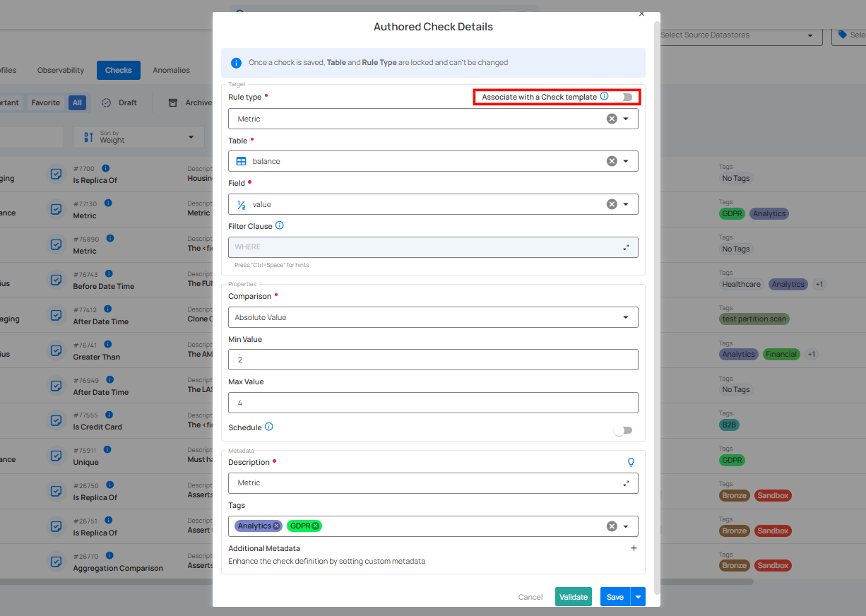This screenshot has width=866, height=616.
Task: Click the Validate button
Action: [574, 597]
